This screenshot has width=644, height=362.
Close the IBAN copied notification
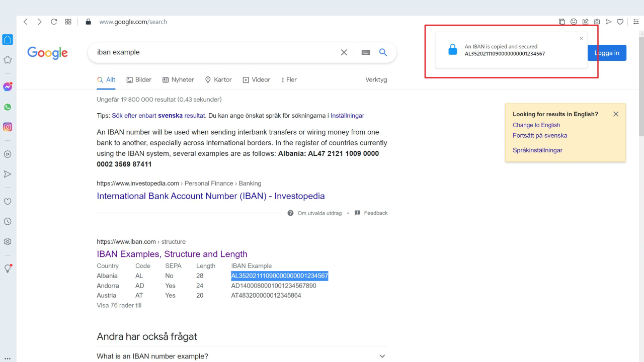click(582, 38)
